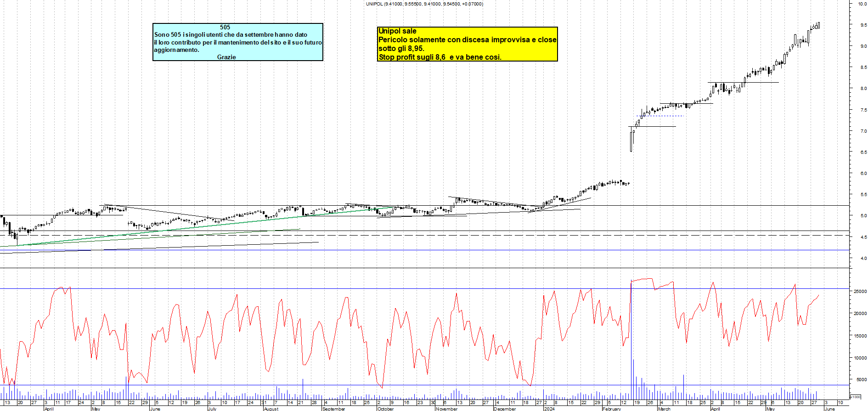The height and width of the screenshot is (411, 868).
Task: Click the 6.5 price axis label
Action: [863, 152]
